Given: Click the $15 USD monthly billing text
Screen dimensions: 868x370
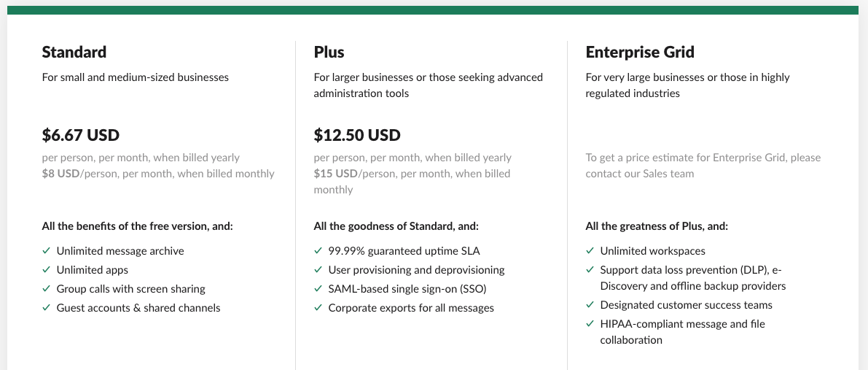Looking at the screenshot, I should coord(335,174).
